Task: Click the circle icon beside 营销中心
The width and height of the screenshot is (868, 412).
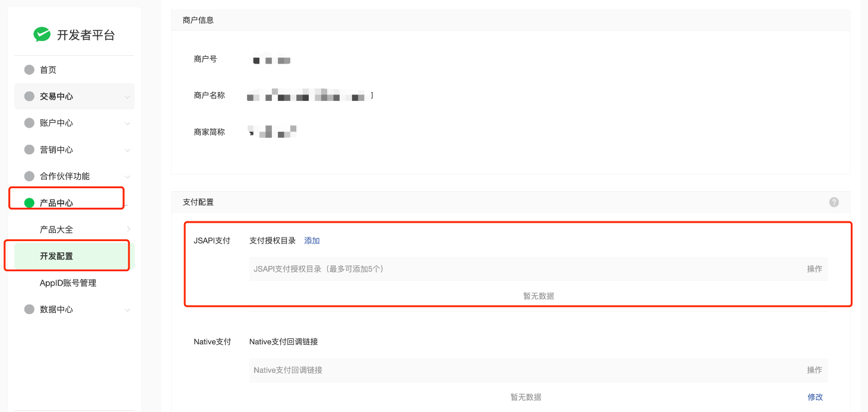Action: (x=29, y=150)
